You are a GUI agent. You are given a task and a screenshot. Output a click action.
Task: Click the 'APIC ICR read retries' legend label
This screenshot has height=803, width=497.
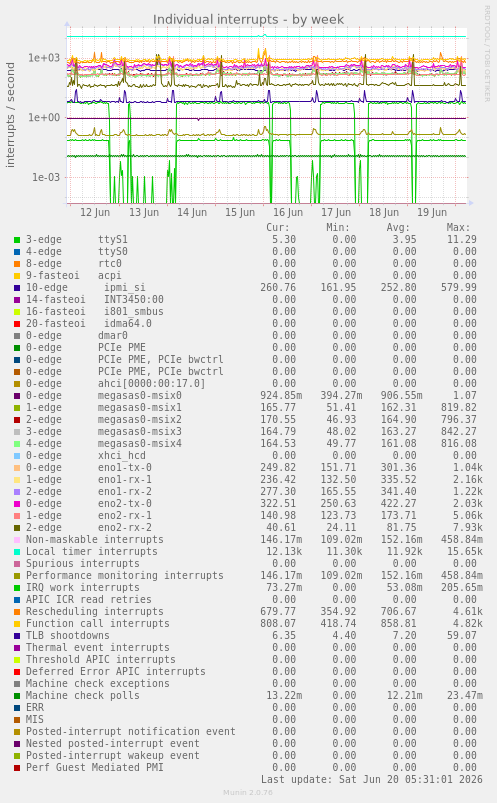coord(89,600)
